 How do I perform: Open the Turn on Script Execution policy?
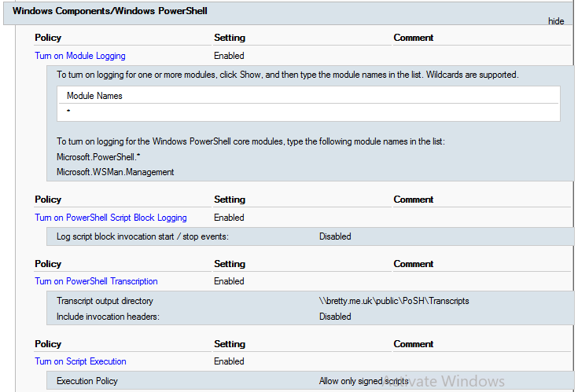pos(80,361)
